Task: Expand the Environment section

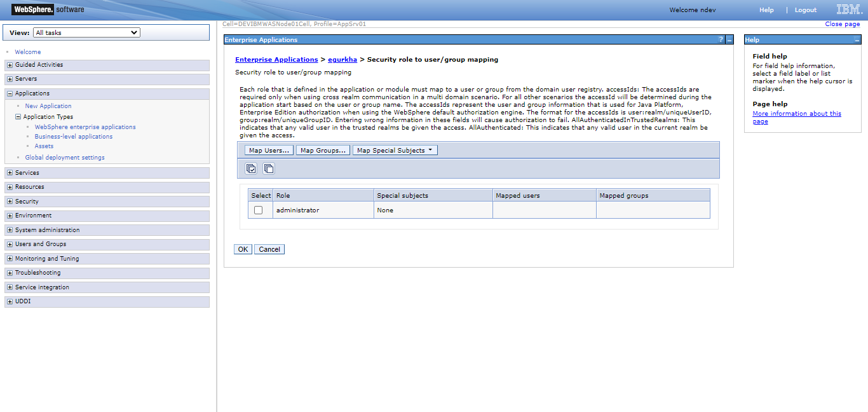Action: [x=10, y=216]
